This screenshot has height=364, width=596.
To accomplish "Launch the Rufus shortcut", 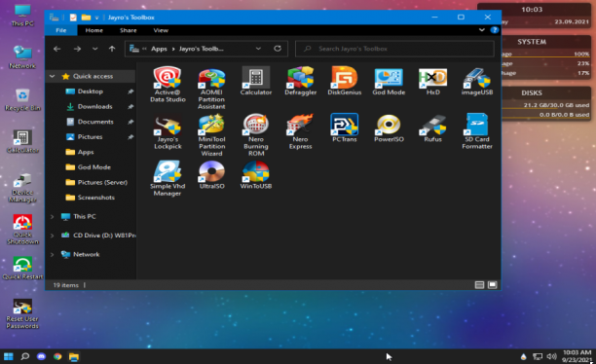I will (x=433, y=128).
